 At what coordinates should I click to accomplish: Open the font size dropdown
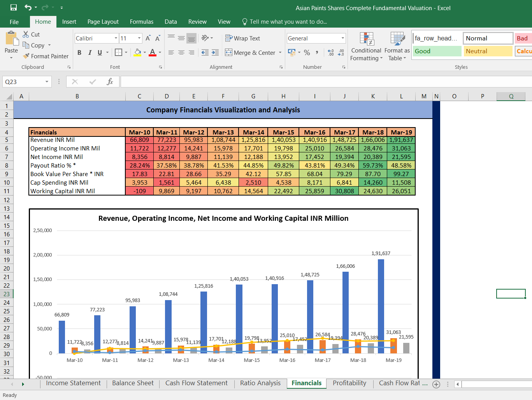(139, 38)
